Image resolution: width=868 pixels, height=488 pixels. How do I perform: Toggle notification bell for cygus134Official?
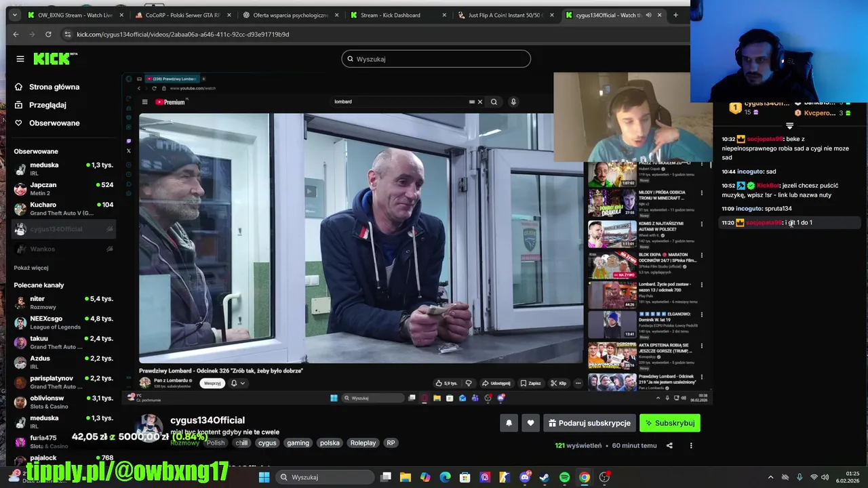509,423
